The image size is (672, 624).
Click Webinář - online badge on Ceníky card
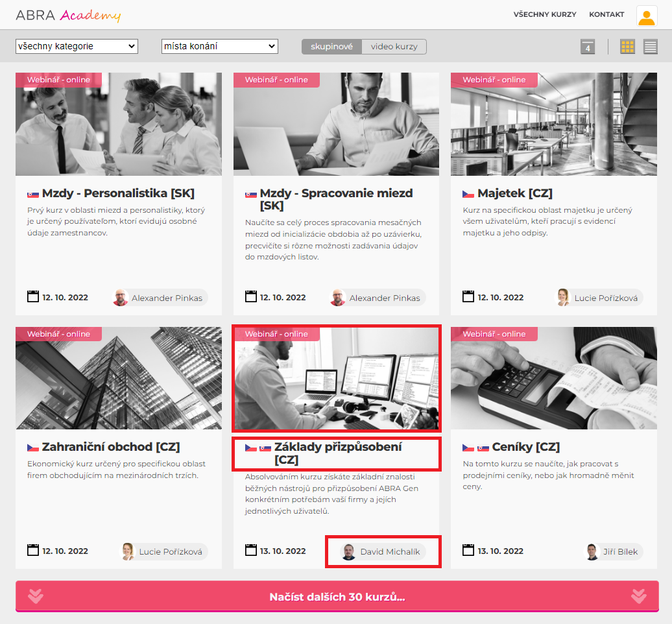tap(494, 334)
